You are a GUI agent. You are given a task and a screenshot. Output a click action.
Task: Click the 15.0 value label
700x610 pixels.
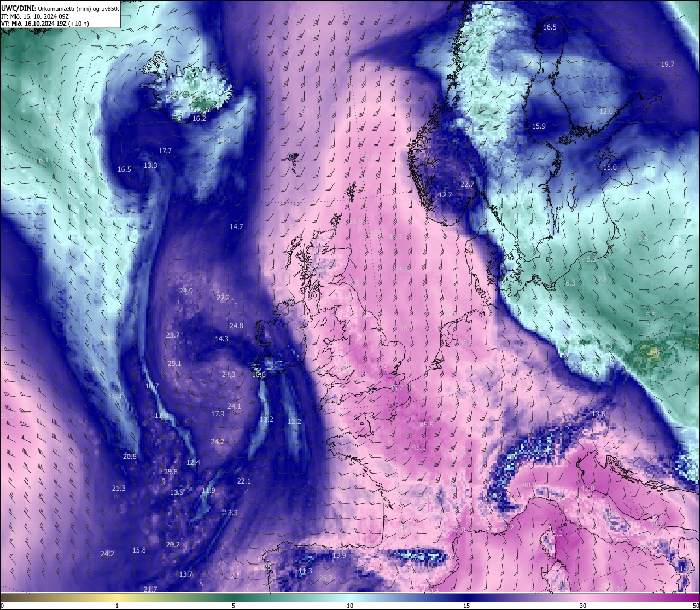610,167
